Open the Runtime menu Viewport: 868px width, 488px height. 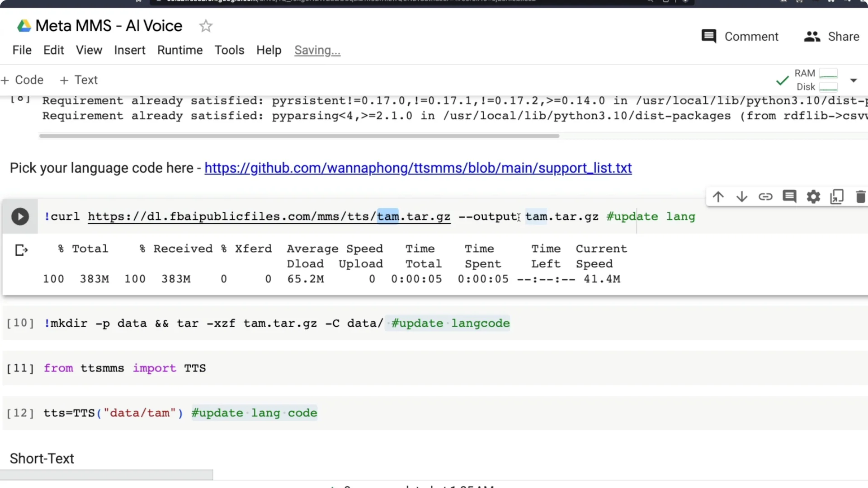[179, 50]
